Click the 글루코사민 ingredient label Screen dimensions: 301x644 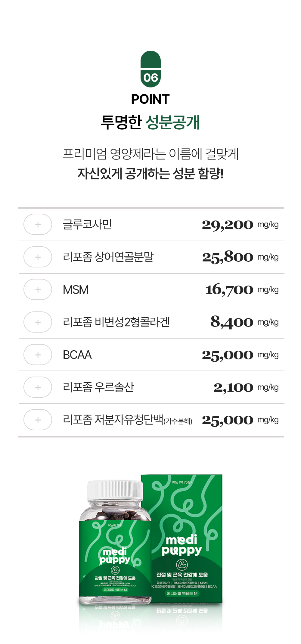click(x=87, y=224)
